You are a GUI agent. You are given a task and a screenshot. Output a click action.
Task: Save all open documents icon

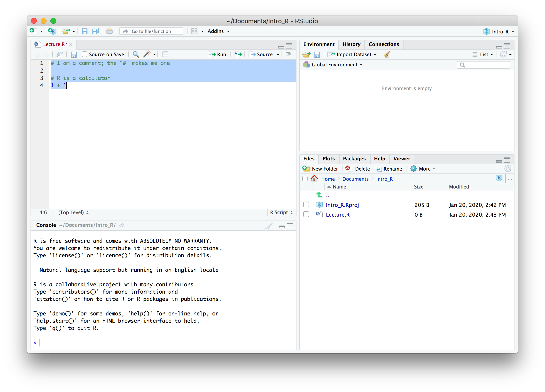click(x=95, y=31)
